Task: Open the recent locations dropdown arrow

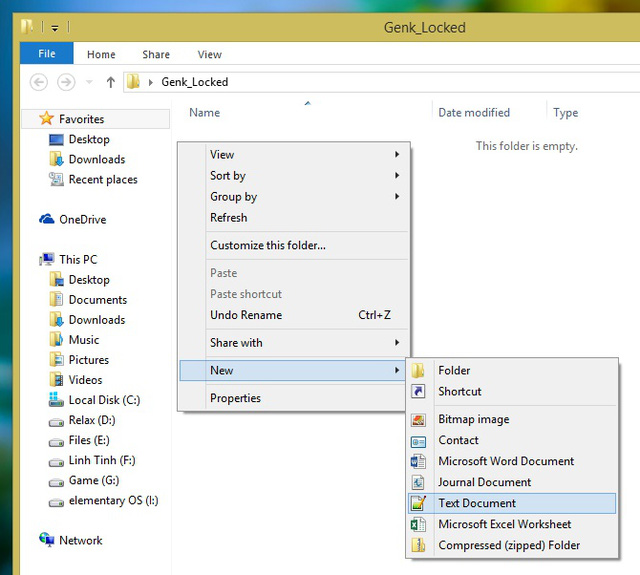Action: coord(89,82)
